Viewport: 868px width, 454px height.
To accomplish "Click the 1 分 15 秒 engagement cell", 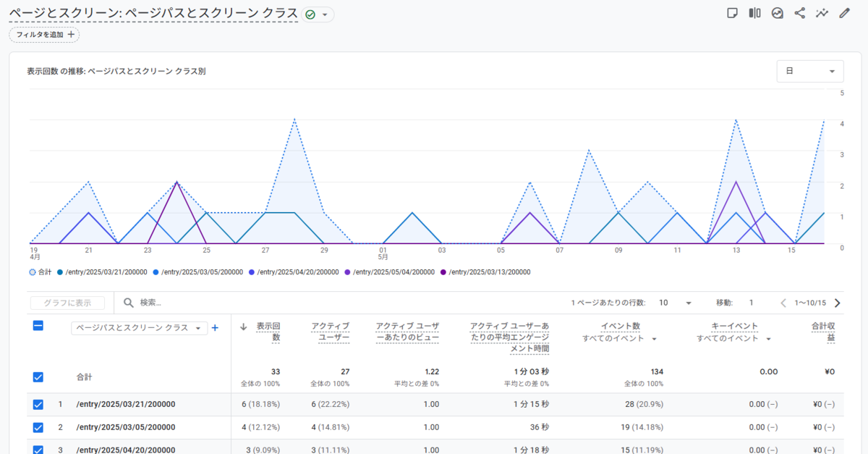I will pos(530,405).
